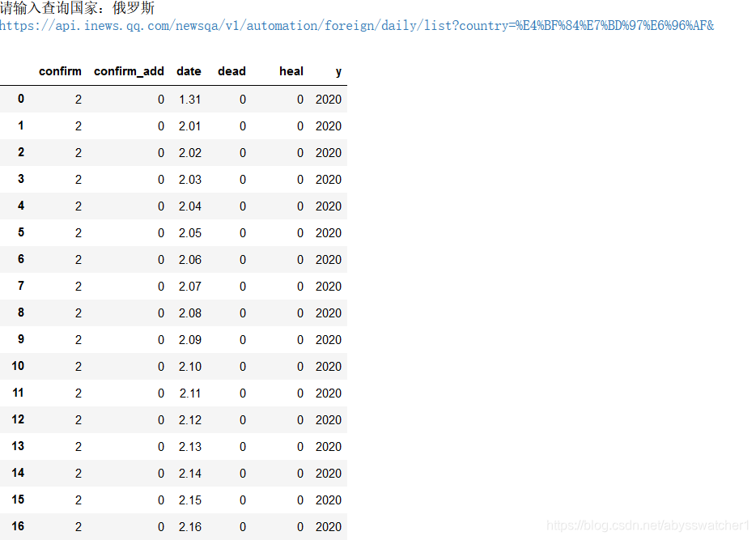
Task: Click the 'confirm_add' column header
Action: tap(129, 71)
